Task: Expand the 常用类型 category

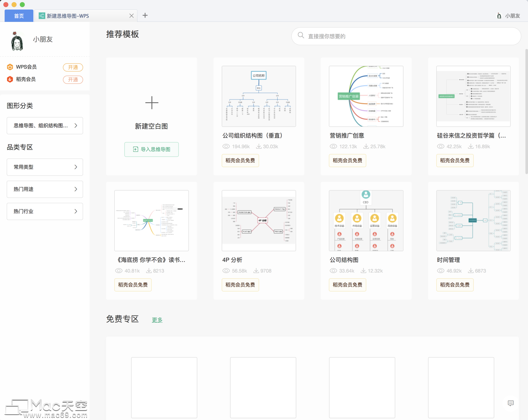Action: pyautogui.click(x=45, y=167)
